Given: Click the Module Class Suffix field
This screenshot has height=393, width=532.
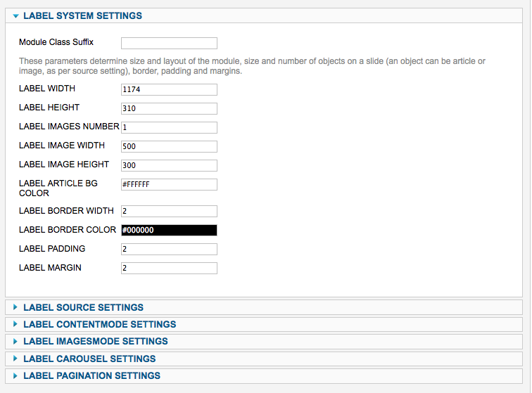Looking at the screenshot, I should [169, 43].
